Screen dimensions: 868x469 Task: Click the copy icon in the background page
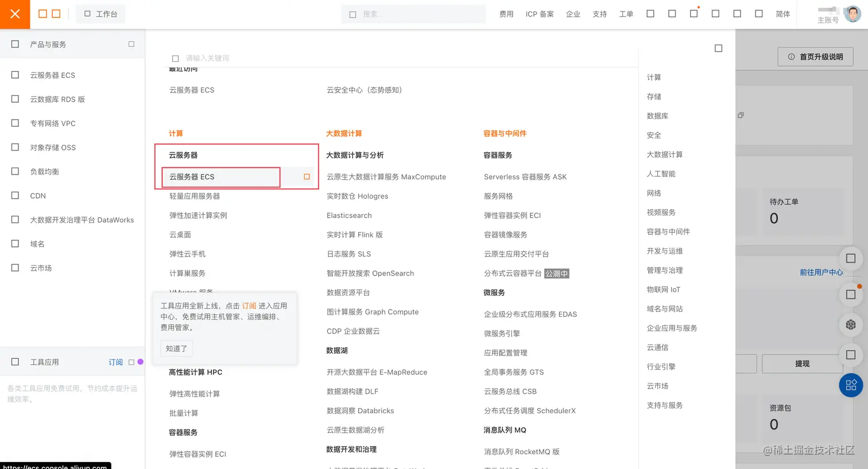pos(741,115)
